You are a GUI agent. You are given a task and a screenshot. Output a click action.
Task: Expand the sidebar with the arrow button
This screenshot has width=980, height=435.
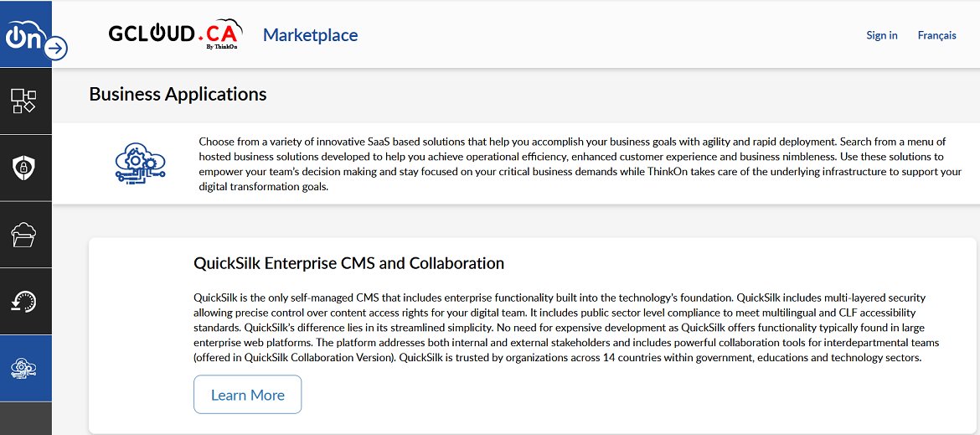point(55,48)
